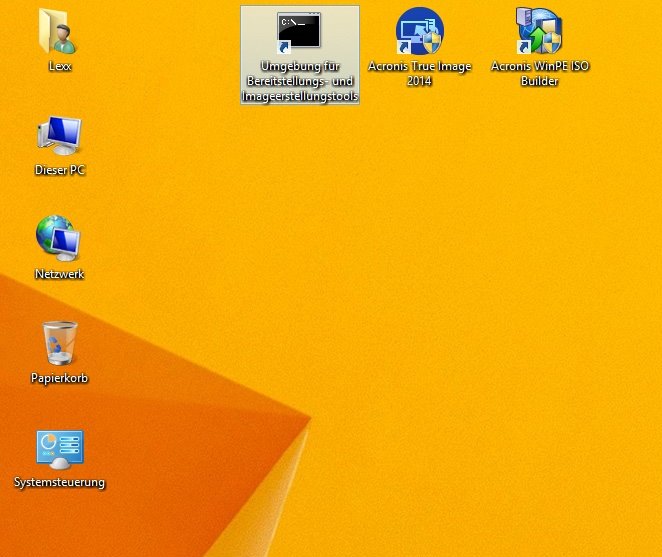Click the 'Netzwerk' label text

point(60,274)
